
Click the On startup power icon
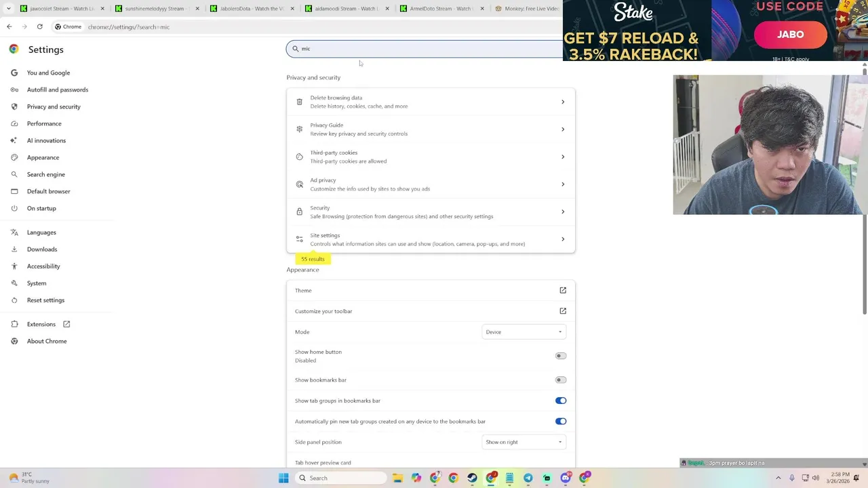(x=14, y=208)
